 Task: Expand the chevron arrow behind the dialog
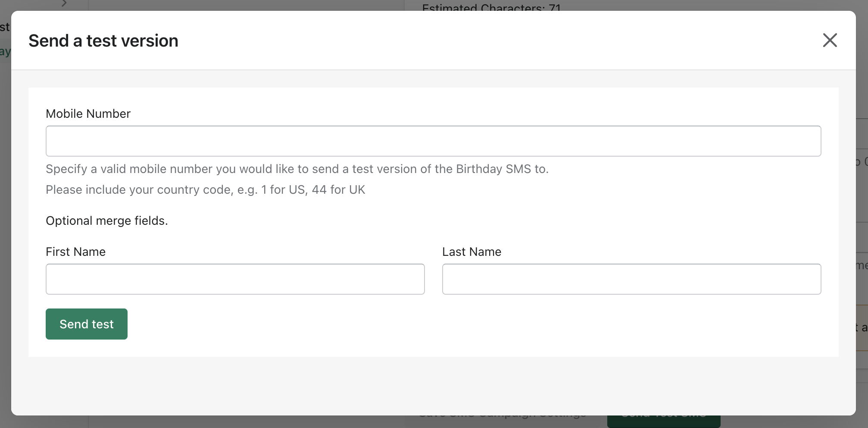(64, 3)
